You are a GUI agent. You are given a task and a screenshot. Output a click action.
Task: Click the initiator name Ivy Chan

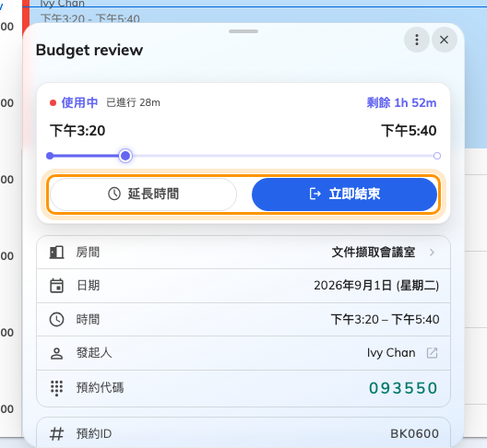[x=391, y=353]
